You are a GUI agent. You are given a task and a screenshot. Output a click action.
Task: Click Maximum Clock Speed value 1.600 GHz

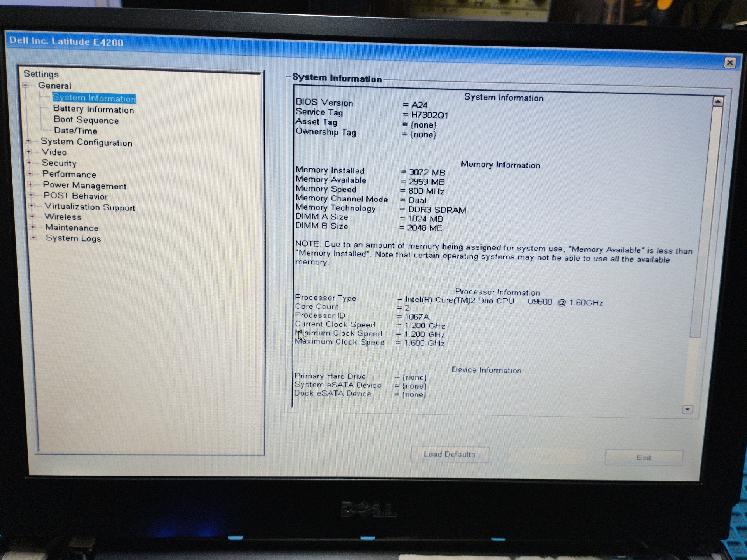(x=424, y=343)
